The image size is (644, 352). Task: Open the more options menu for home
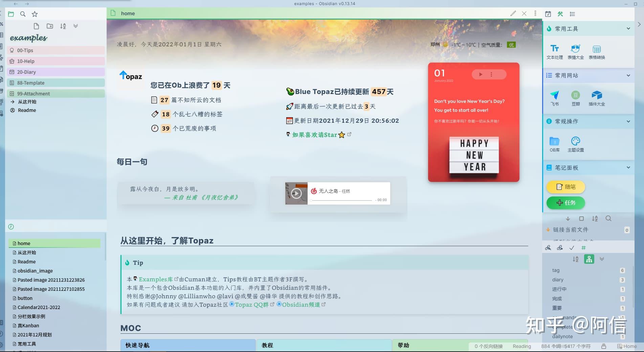[x=535, y=13]
